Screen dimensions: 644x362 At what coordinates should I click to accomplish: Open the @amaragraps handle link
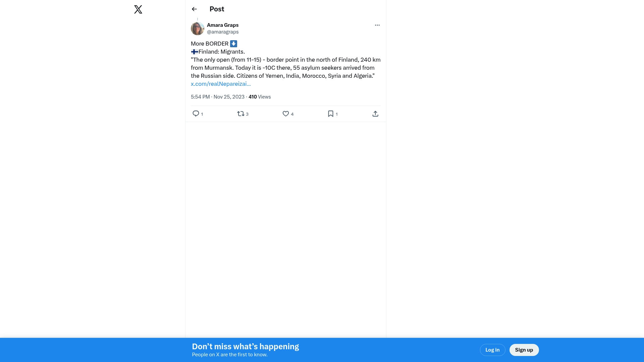[x=223, y=32]
